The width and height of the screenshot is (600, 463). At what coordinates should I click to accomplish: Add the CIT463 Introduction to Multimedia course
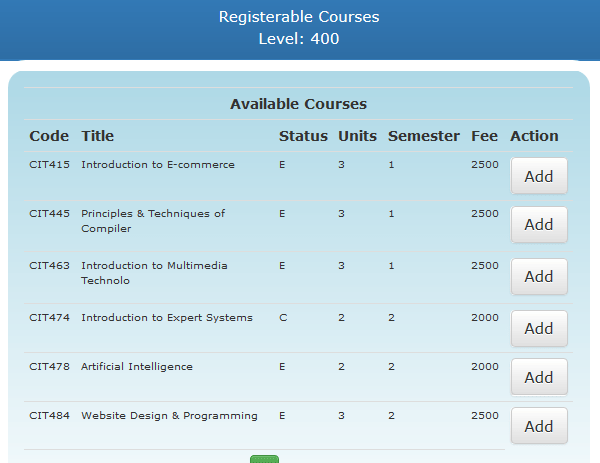tap(539, 277)
